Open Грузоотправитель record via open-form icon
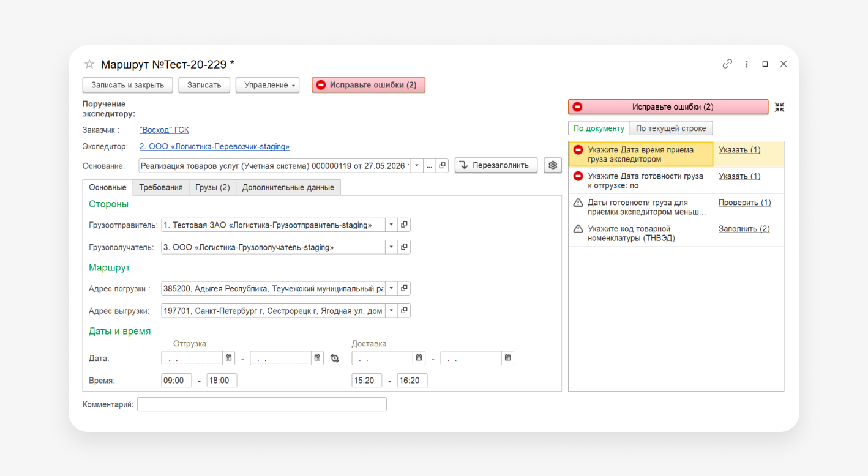Screen dimensions: 868x476 click(404, 225)
